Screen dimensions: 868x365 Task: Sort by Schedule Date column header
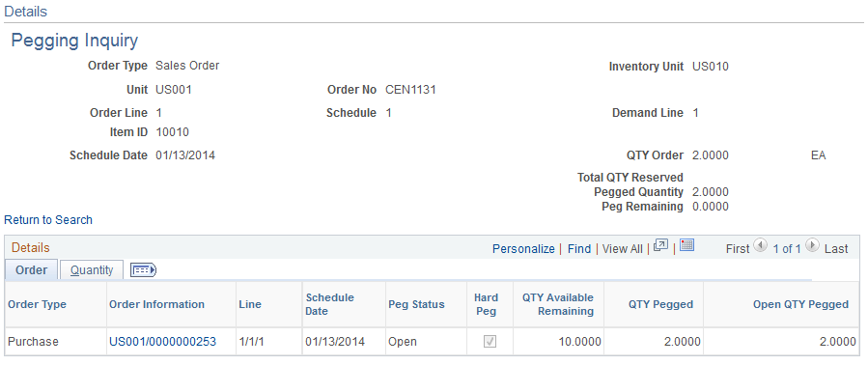[x=330, y=304]
